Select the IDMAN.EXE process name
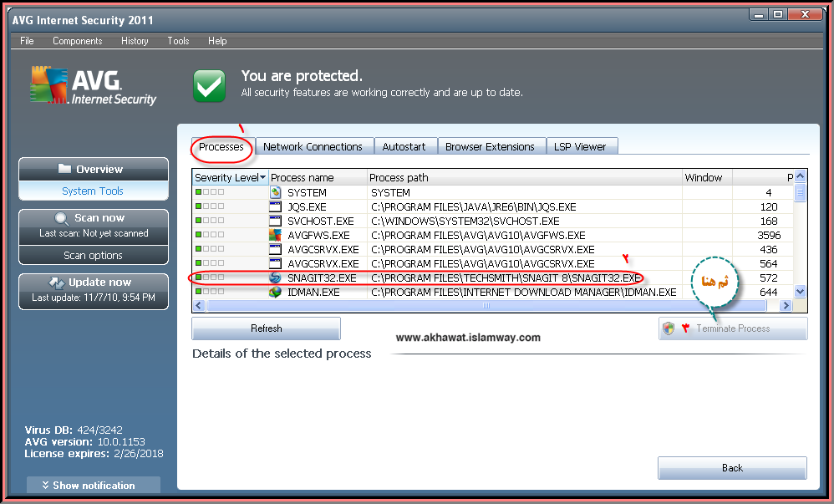The image size is (834, 504). [313, 293]
